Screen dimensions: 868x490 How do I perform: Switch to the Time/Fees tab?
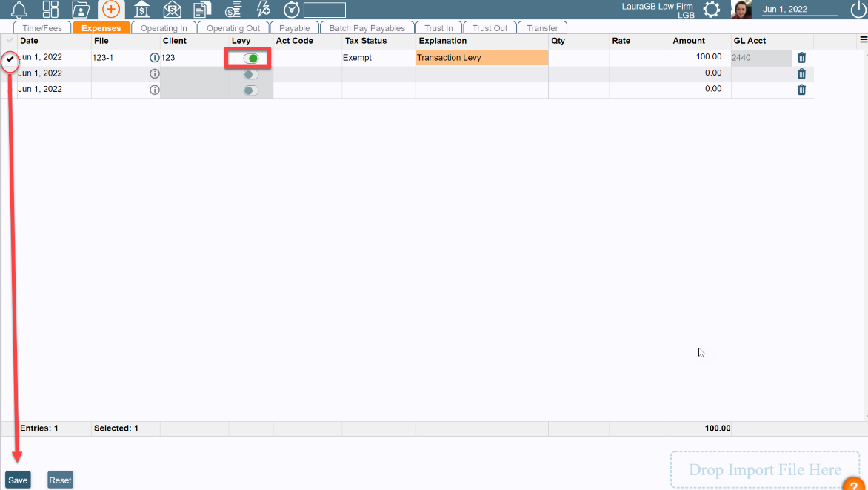[x=42, y=27]
